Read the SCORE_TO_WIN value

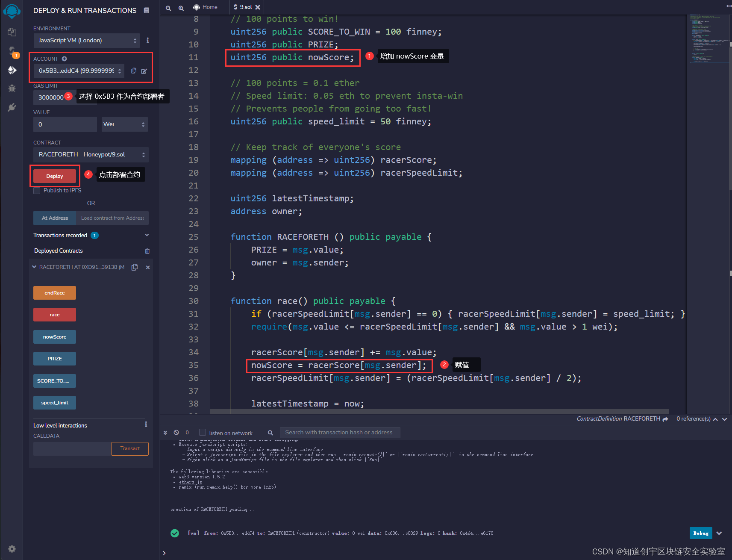click(x=55, y=381)
